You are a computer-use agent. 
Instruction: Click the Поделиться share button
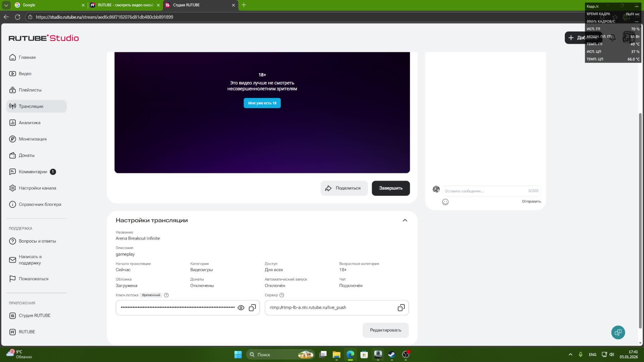click(344, 188)
